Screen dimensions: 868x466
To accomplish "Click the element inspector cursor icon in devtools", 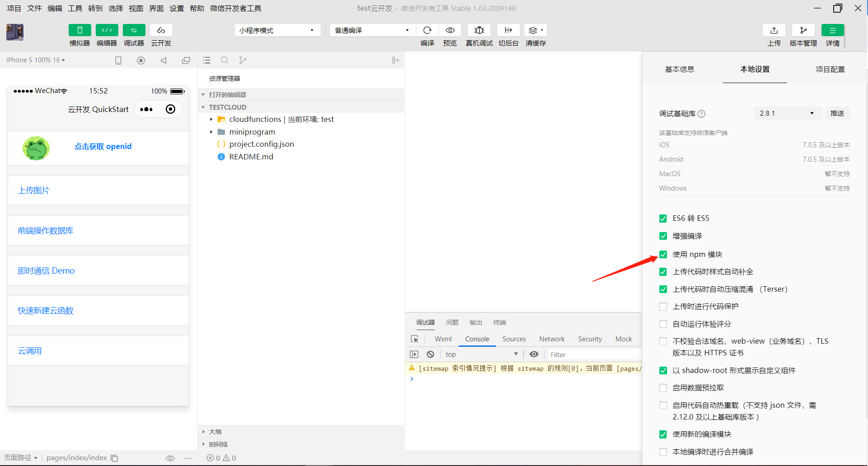I will click(415, 339).
